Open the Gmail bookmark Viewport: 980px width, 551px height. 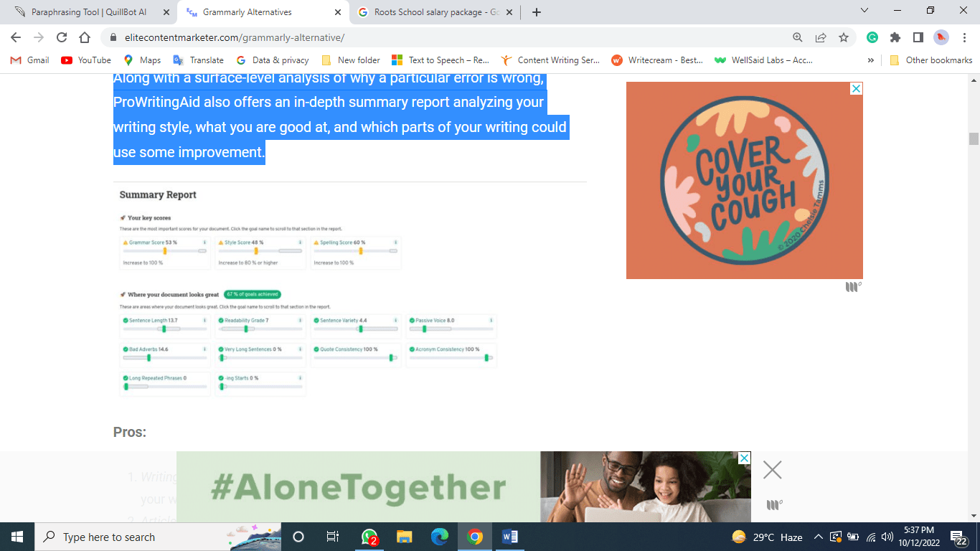pyautogui.click(x=29, y=60)
